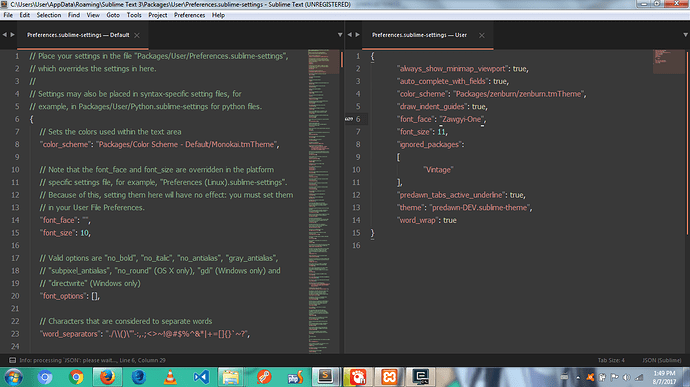The width and height of the screenshot is (690, 387).
Task: Go to previous tab in left pane
Action: point(4,35)
